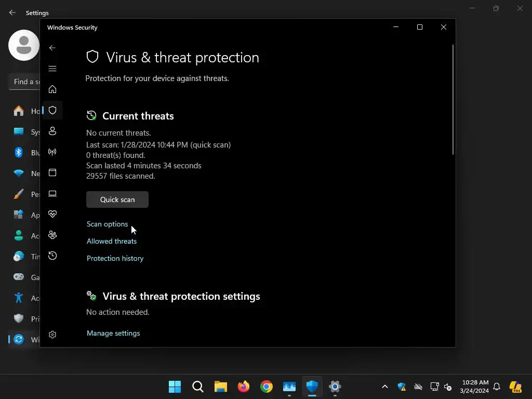
Task: Select Time & language icon in Settings sidebar
Action: (19, 256)
